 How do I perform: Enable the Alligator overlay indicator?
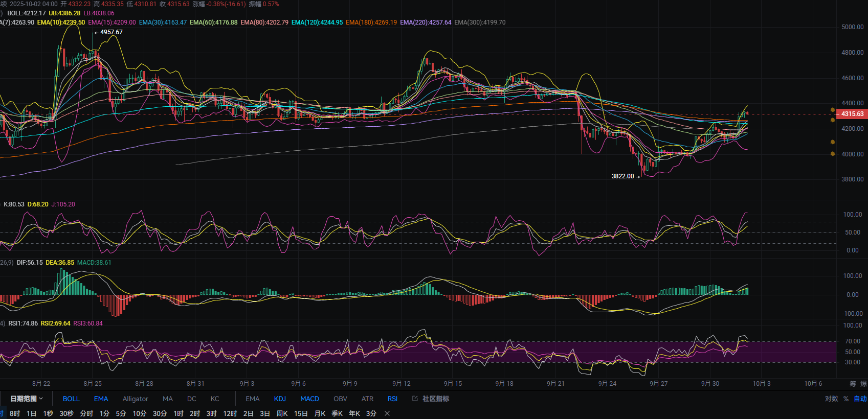135,399
